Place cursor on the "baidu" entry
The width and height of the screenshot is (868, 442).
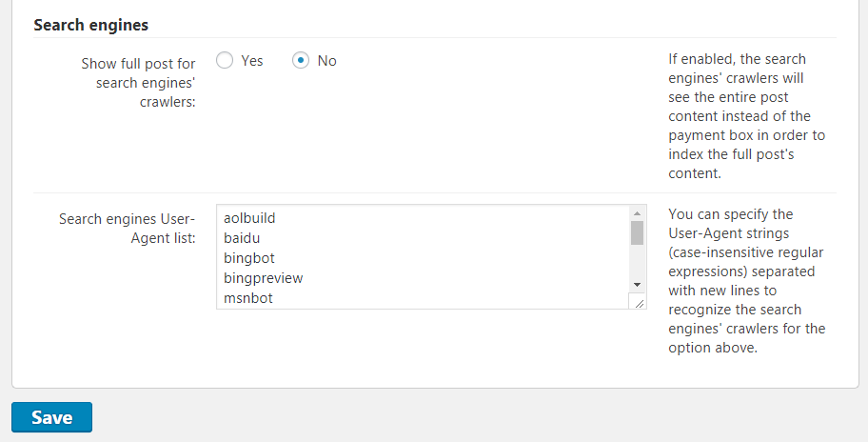coord(242,238)
